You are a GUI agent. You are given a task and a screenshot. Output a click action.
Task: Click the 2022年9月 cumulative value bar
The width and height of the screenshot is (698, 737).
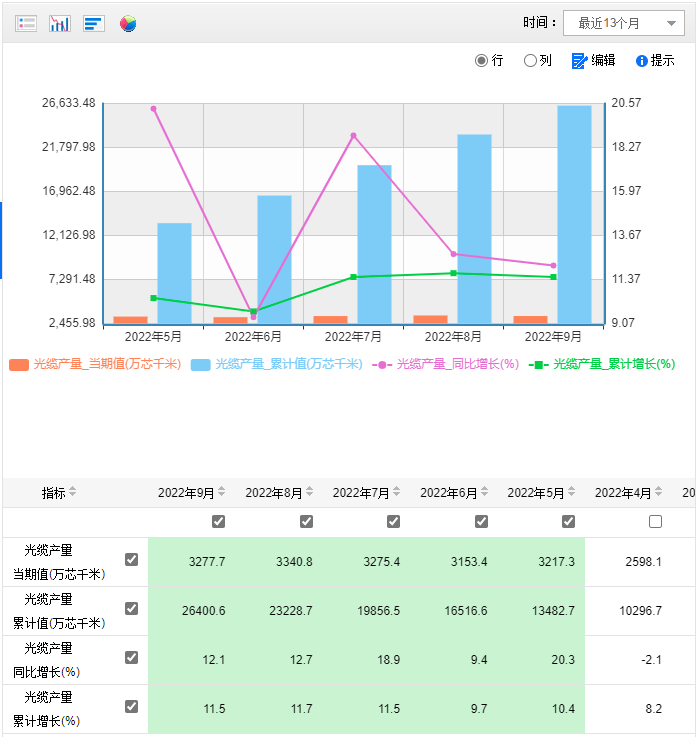574,214
